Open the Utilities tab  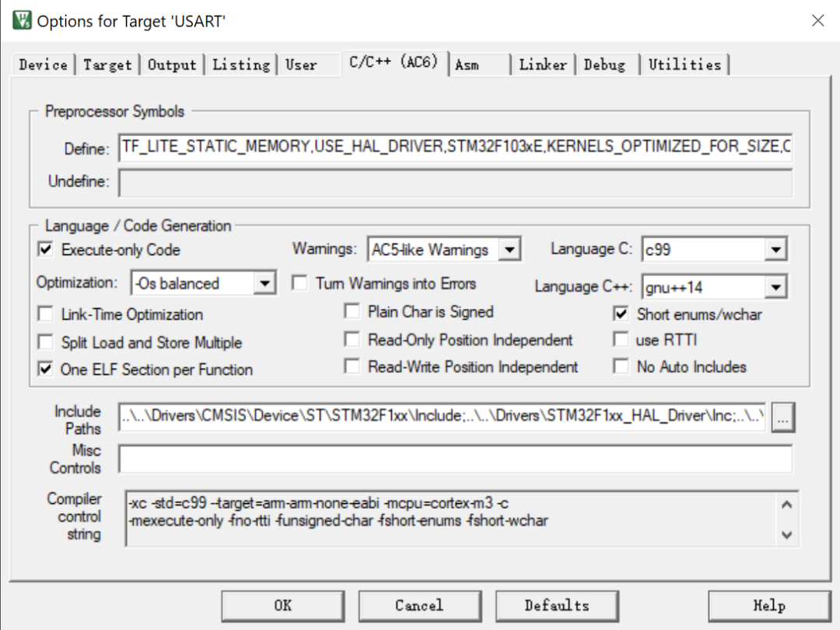[684, 65]
